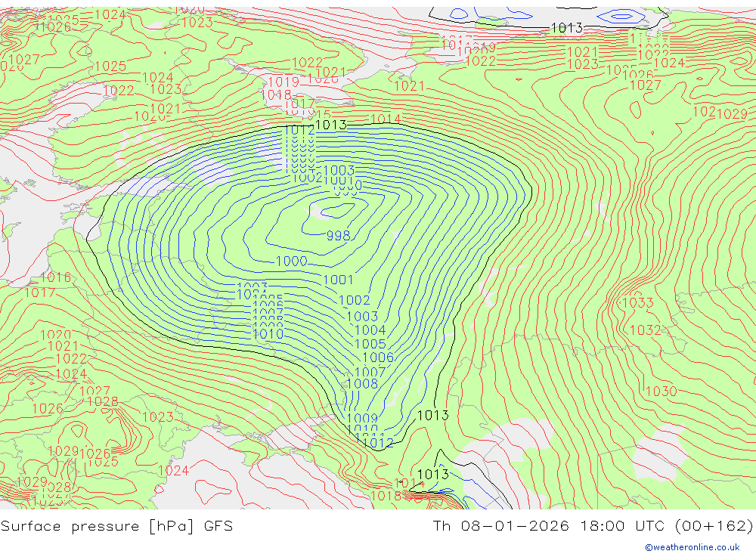Click the blue 1000 isobar label

pos(291,261)
